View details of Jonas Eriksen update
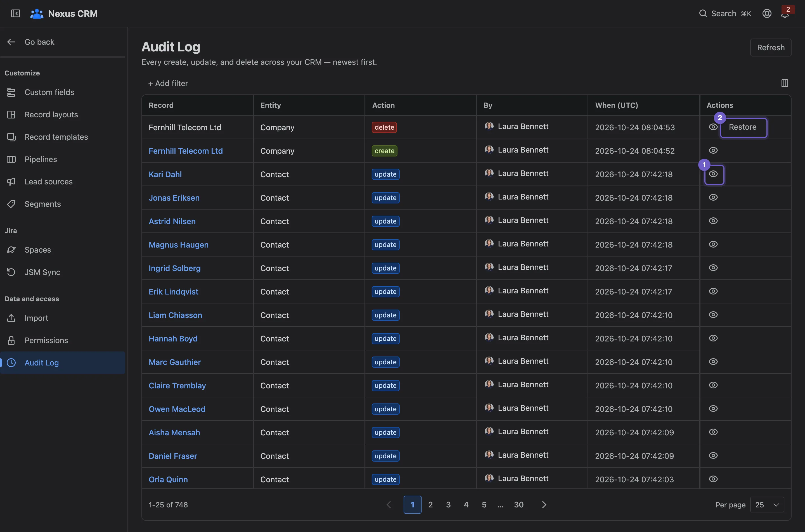This screenshot has height=532, width=805. click(713, 197)
